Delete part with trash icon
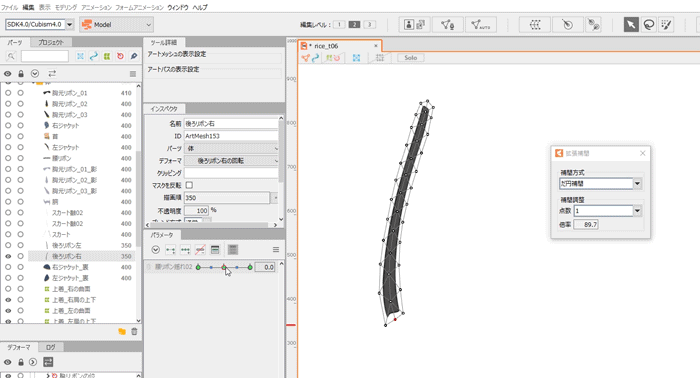Image resolution: width=700 pixels, height=378 pixels. coord(134,332)
